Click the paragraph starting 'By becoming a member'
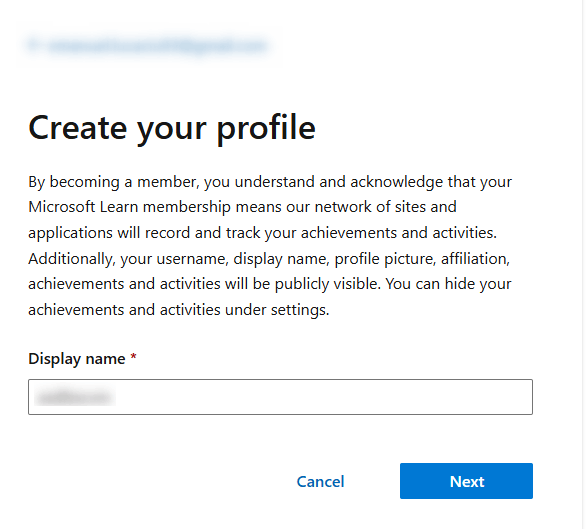Image resolution: width=588 pixels, height=529 pixels. click(270, 246)
